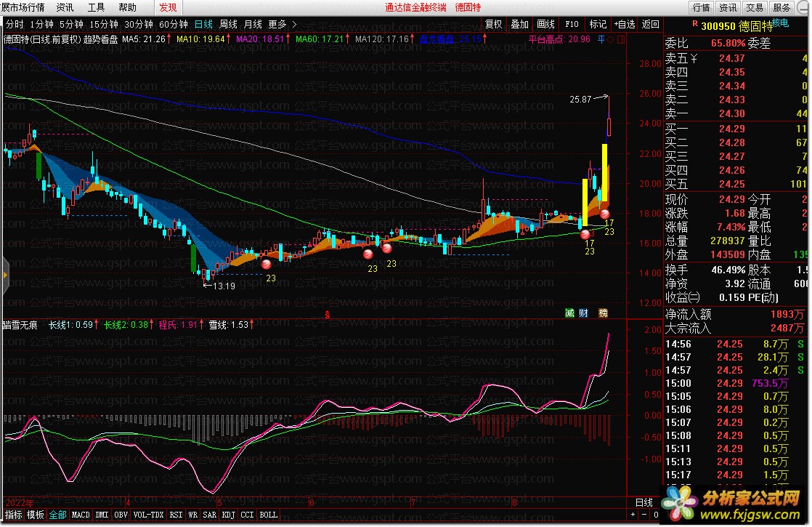Screen dimensions: 812x527
Task: Click the top-right 资讯 button next to 行情
Action: [x=728, y=8]
